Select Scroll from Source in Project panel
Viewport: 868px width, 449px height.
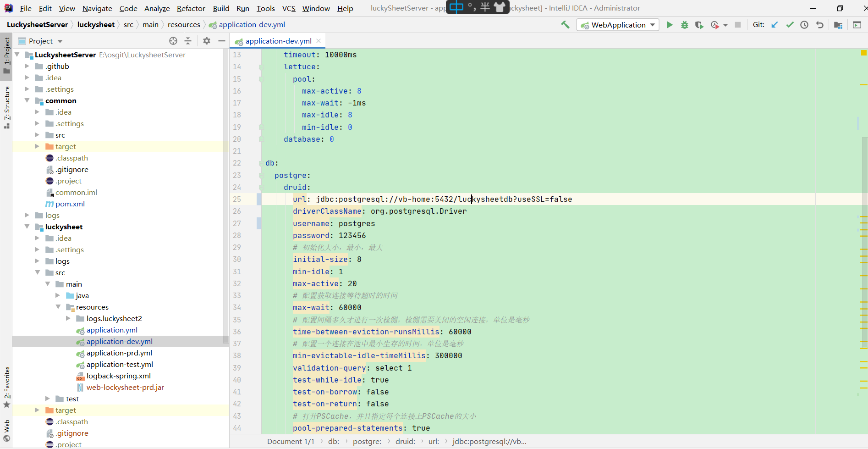point(173,41)
